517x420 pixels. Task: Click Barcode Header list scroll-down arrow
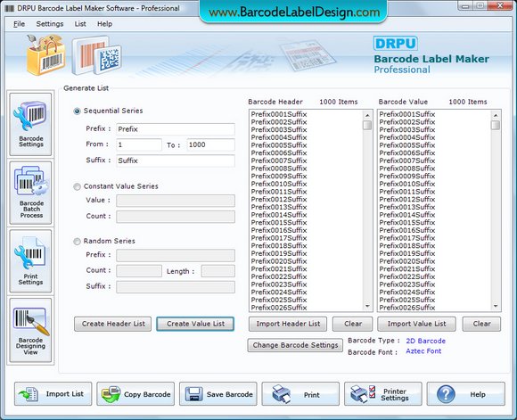pos(367,306)
